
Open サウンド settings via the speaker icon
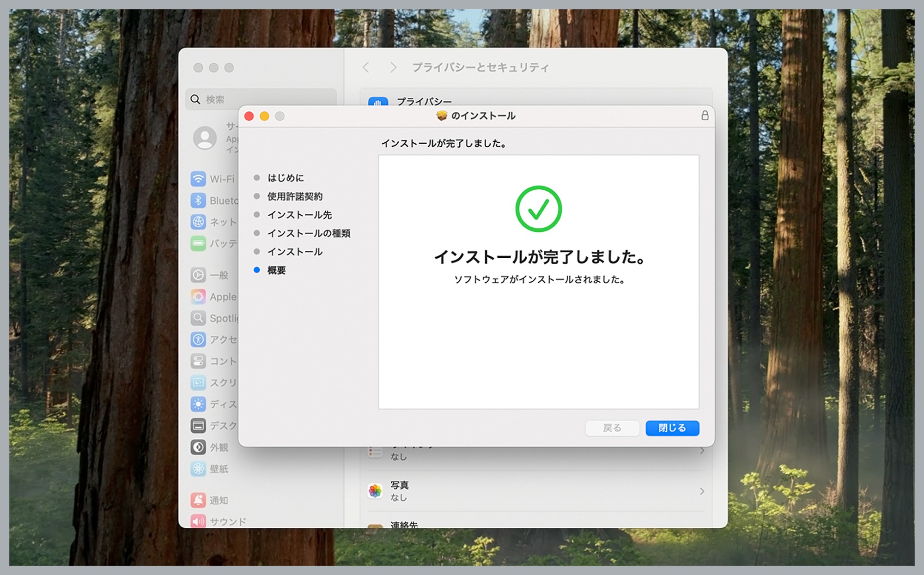[198, 521]
